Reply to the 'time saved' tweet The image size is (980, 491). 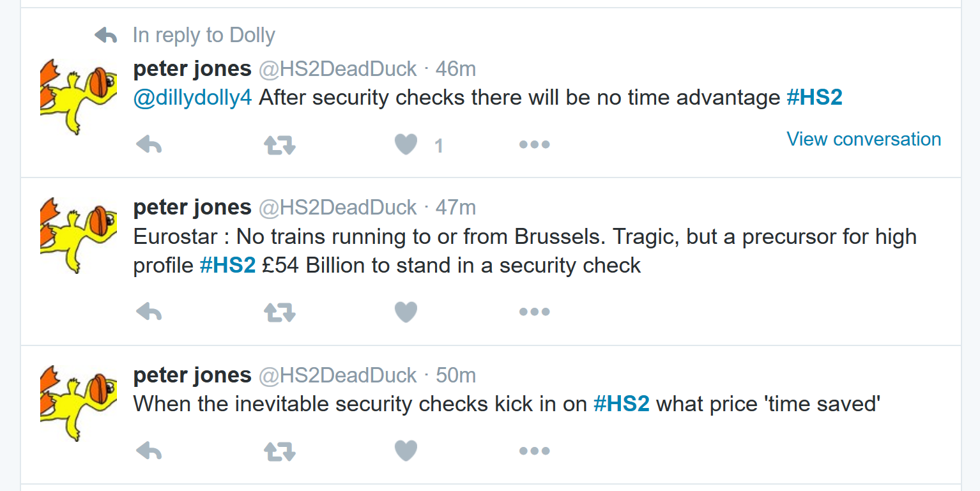point(149,451)
